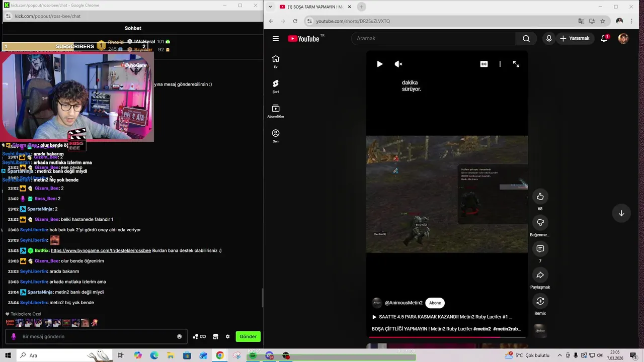The width and height of the screenshot is (644, 362).
Task: Open the Chrome three-dot menu
Action: tap(632, 21)
